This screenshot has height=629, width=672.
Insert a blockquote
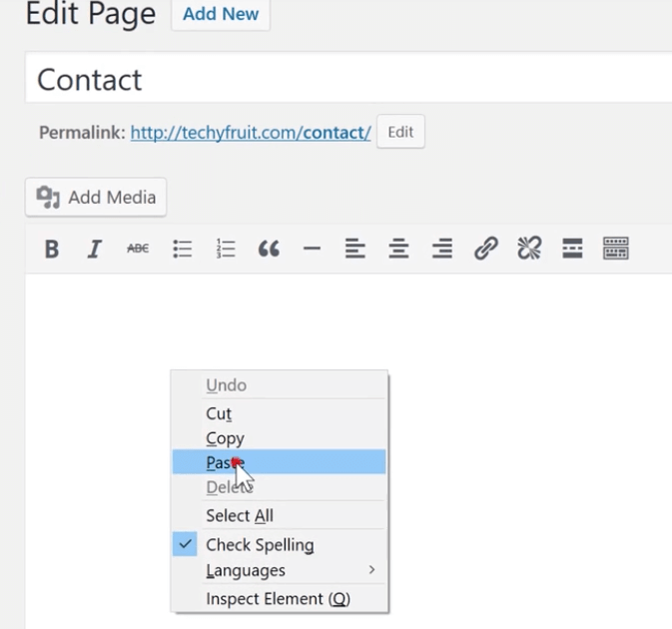coord(269,249)
